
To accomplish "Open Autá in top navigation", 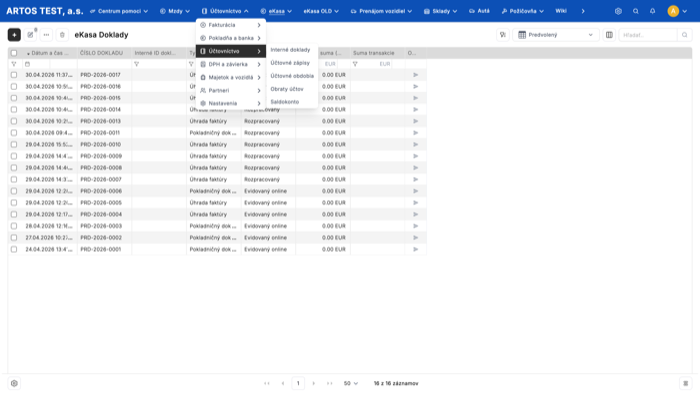I will click(479, 11).
